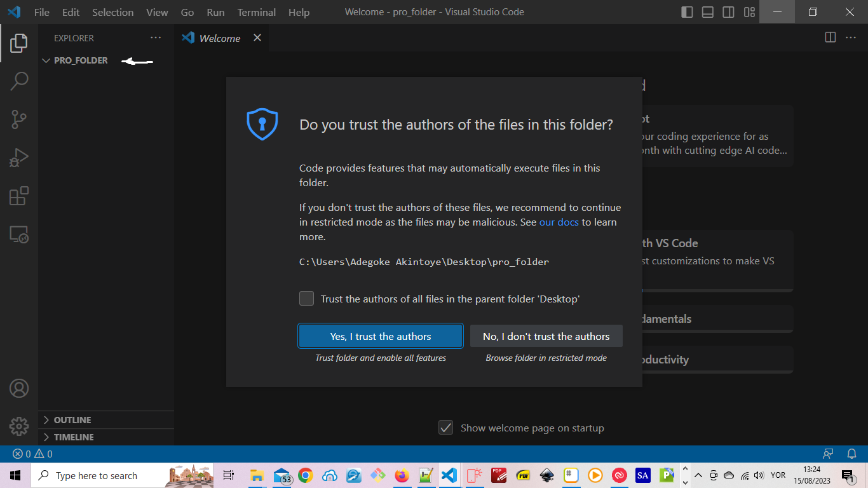This screenshot has width=868, height=488.
Task: Toggle the primary side bar layout icon
Action: tap(687, 12)
